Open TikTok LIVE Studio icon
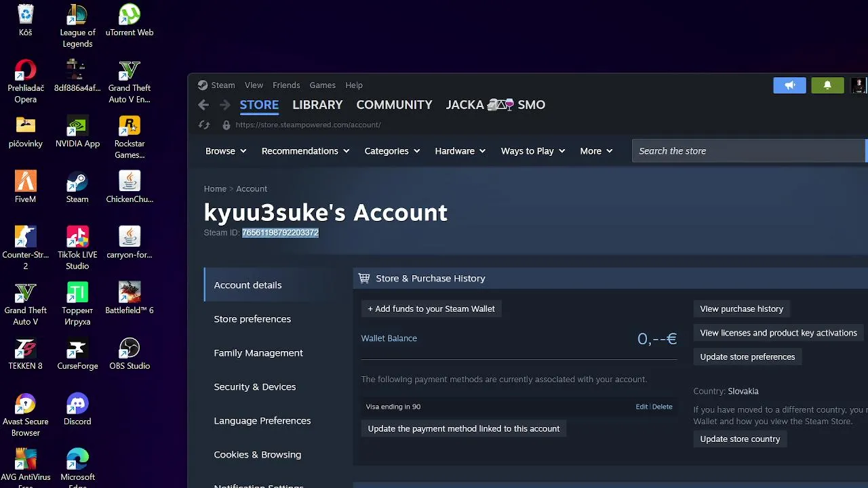The height and width of the screenshot is (488, 868). pyautogui.click(x=77, y=248)
